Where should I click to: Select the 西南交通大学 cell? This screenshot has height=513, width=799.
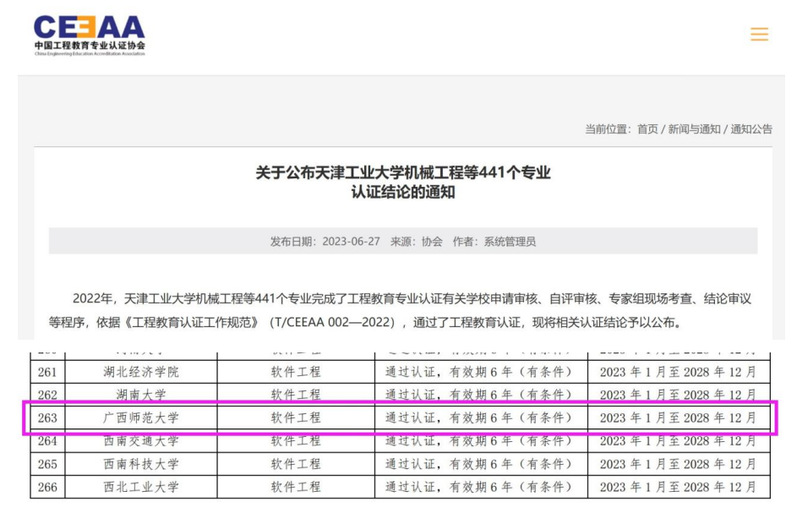(141, 441)
